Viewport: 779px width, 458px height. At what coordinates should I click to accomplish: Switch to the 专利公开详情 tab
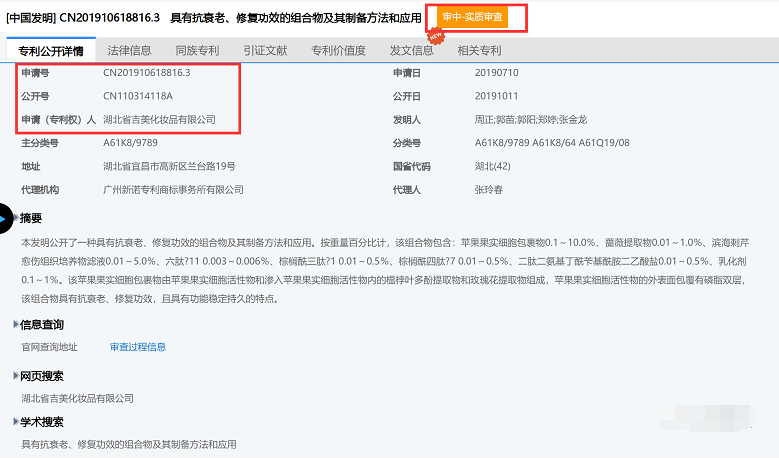pyautogui.click(x=50, y=51)
